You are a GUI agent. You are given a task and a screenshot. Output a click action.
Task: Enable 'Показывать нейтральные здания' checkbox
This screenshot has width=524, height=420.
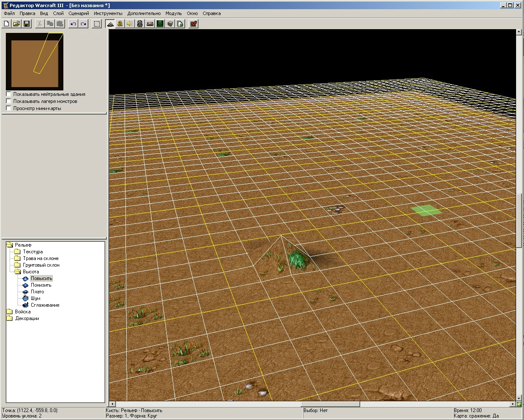(x=9, y=94)
